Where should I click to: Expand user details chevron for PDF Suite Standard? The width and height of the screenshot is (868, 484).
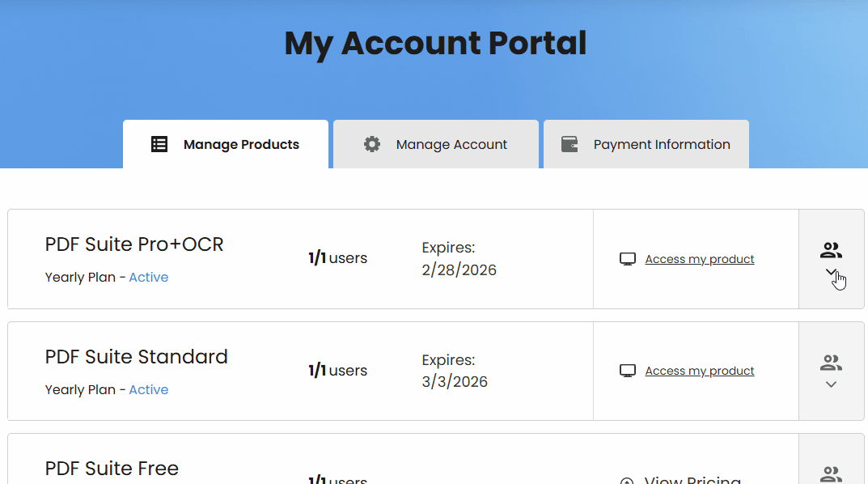831,384
